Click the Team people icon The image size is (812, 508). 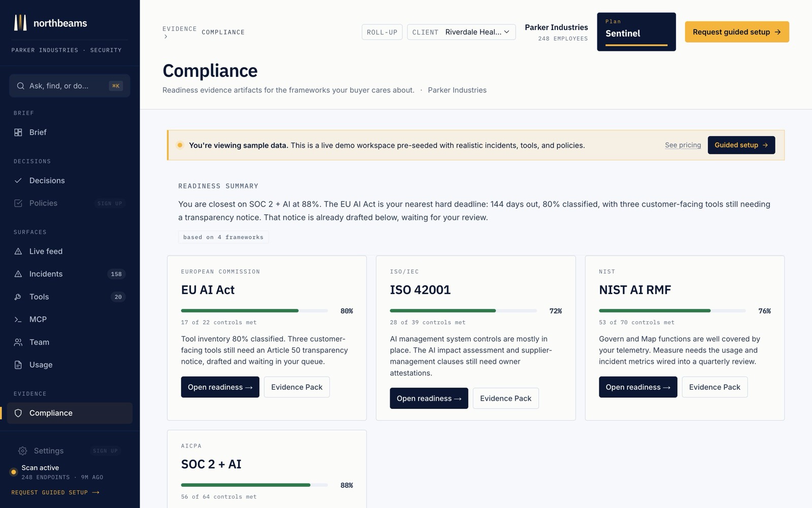coord(18,342)
